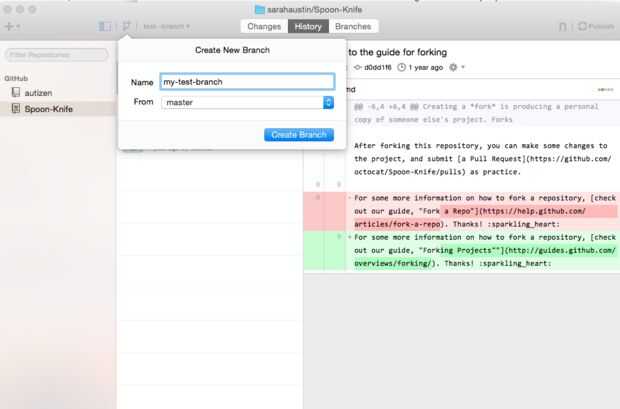Open the commit gear settings menu
This screenshot has height=409, width=620.
tap(456, 67)
